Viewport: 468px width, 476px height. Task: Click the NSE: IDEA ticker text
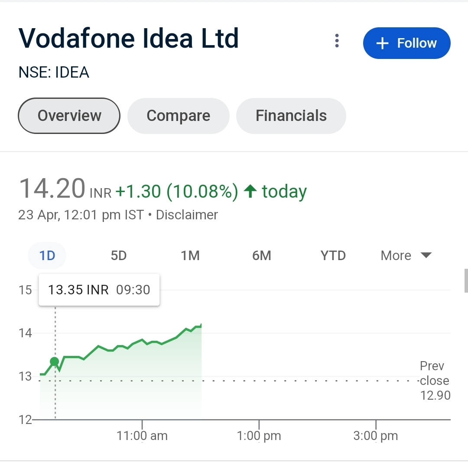point(54,72)
